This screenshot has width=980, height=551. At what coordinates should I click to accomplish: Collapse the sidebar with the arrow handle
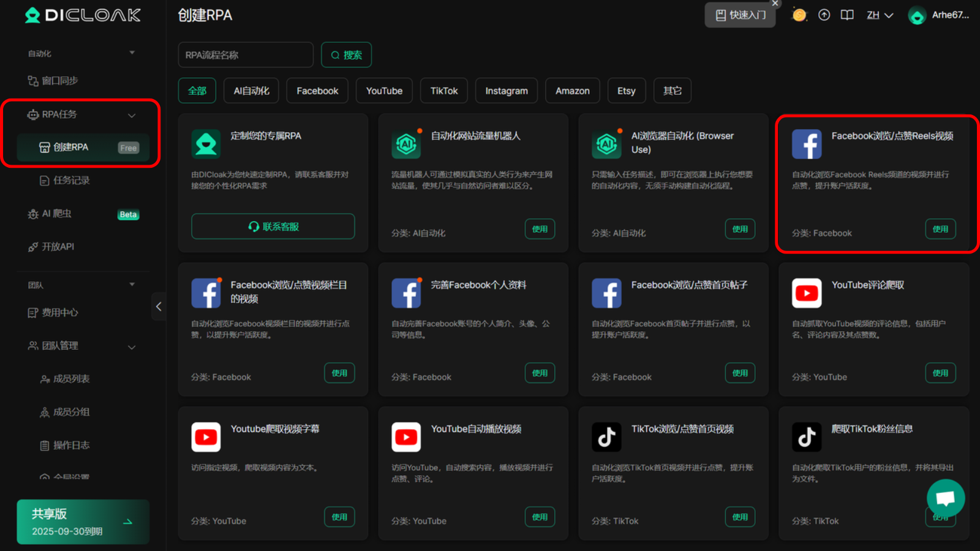click(159, 307)
